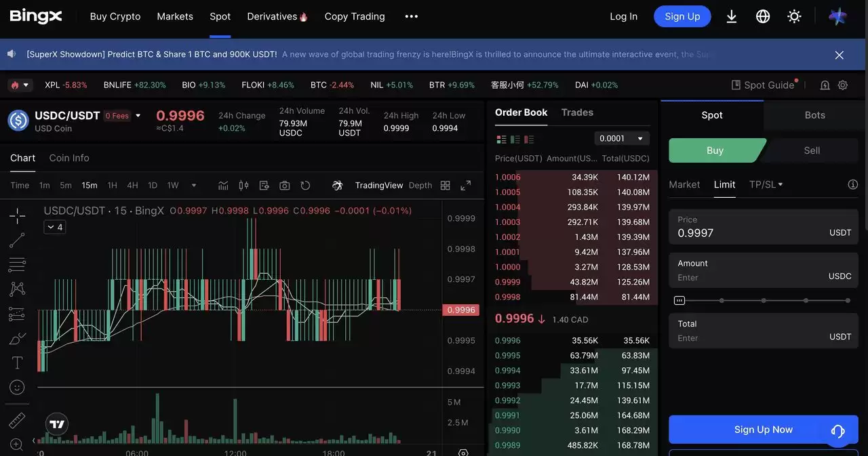Open the 0.0001 precision dropdown

pos(621,138)
